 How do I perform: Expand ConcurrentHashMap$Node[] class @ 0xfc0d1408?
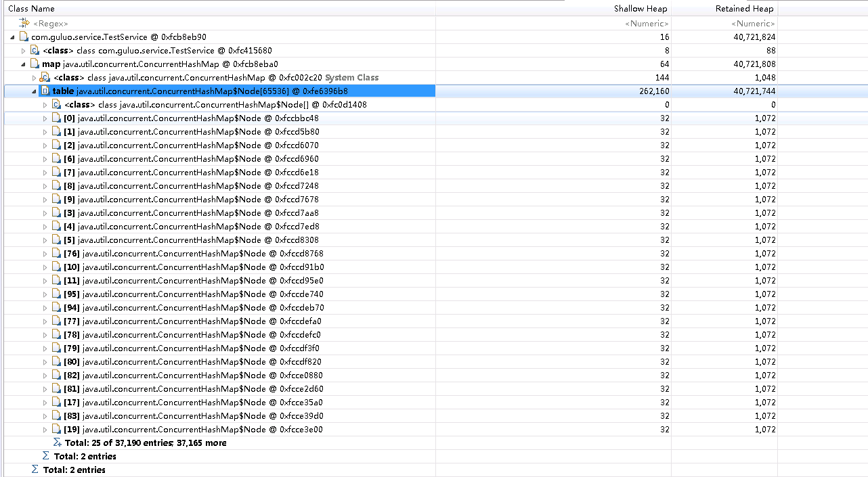[x=45, y=105]
